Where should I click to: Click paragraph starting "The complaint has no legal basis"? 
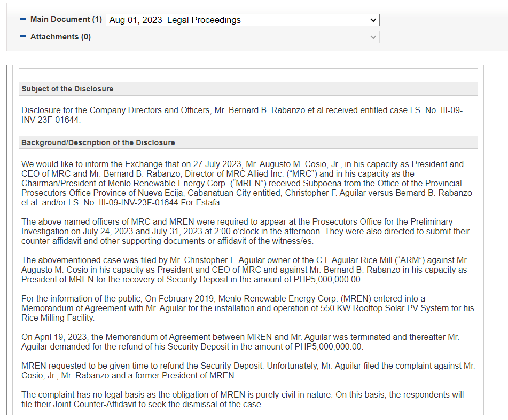click(x=243, y=399)
